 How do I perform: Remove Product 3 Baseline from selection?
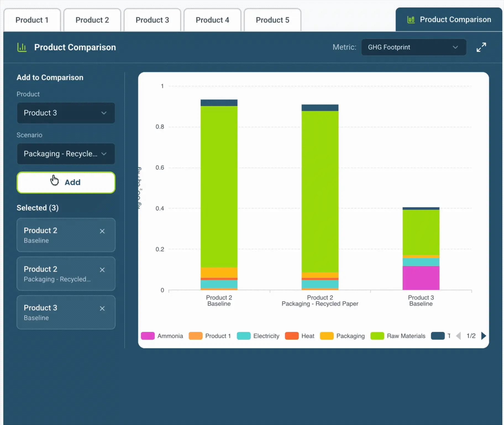102,308
